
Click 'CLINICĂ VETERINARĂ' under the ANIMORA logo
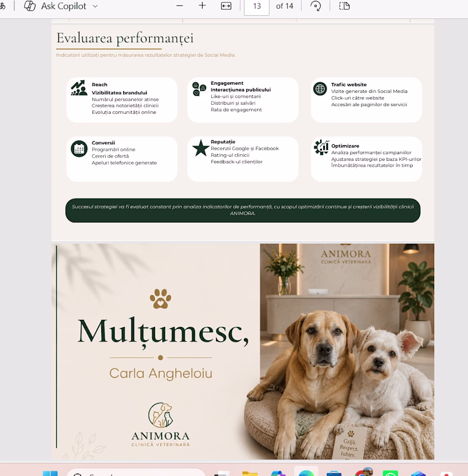click(x=161, y=445)
